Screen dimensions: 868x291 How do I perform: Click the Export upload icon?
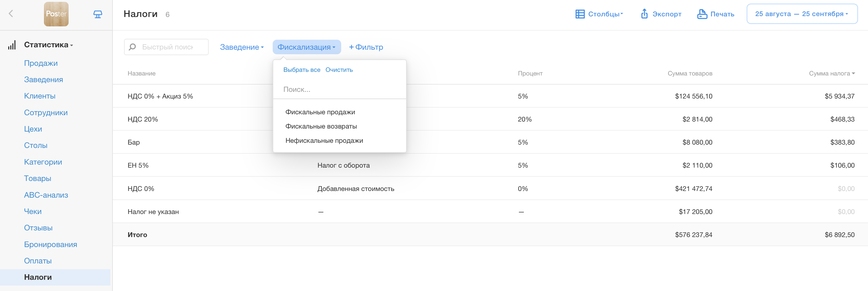click(644, 14)
